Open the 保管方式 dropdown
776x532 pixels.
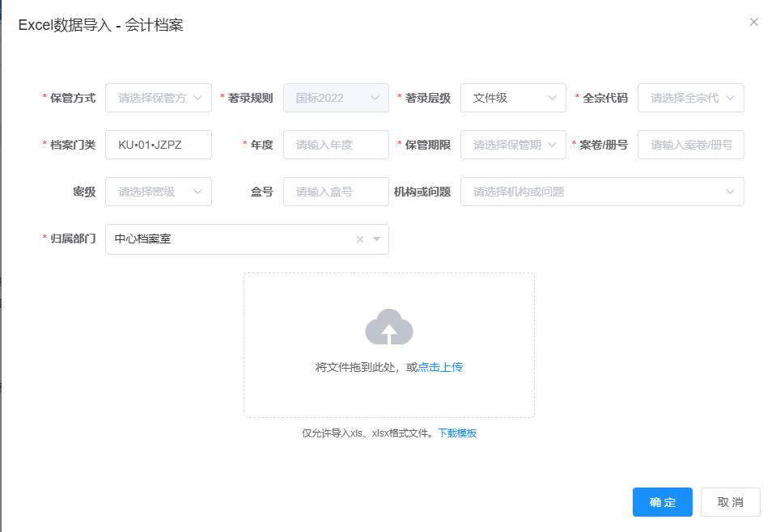tap(159, 98)
